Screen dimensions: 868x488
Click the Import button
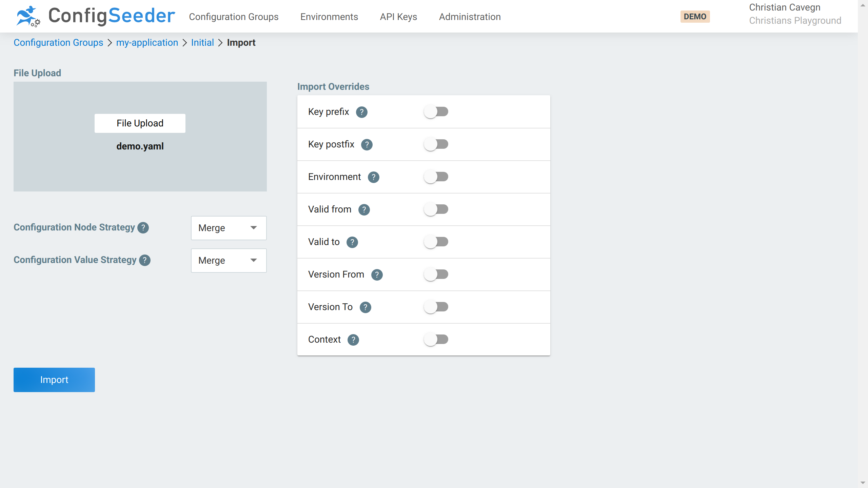point(54,380)
